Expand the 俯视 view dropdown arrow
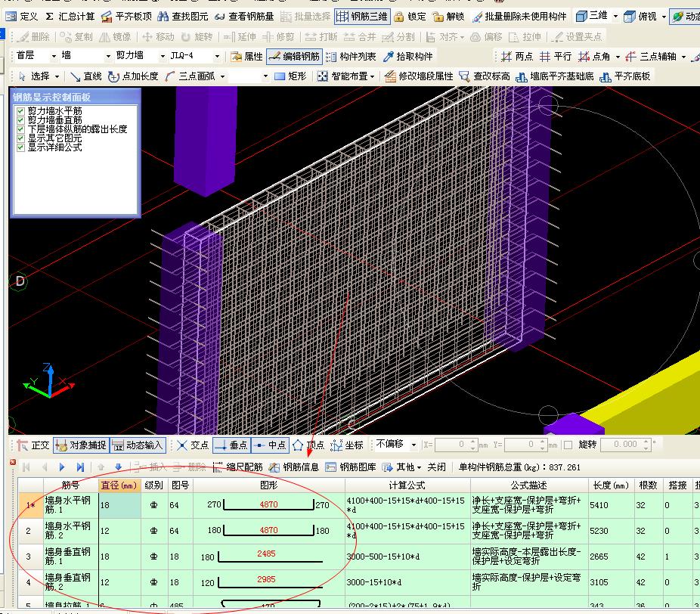The image size is (700, 614). (664, 17)
